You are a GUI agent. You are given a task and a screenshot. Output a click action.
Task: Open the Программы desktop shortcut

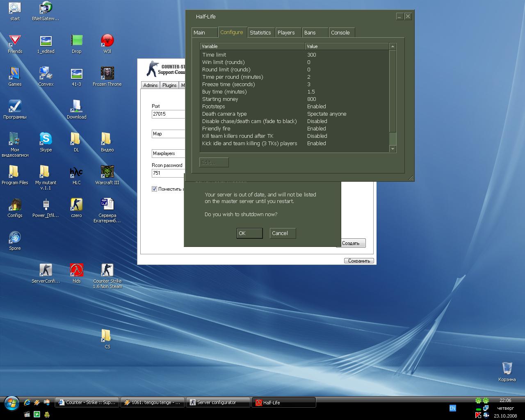(15, 110)
